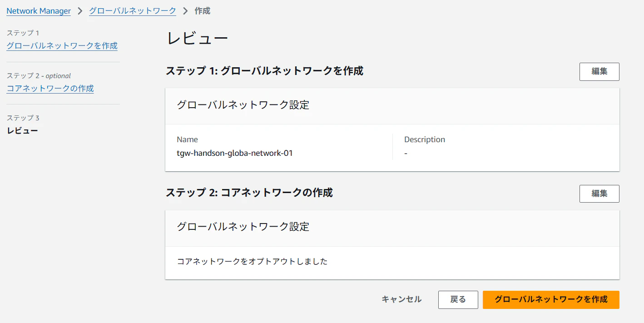This screenshot has width=644, height=323.
Task: Click the 作成 breadcrumb text
Action: tap(203, 11)
